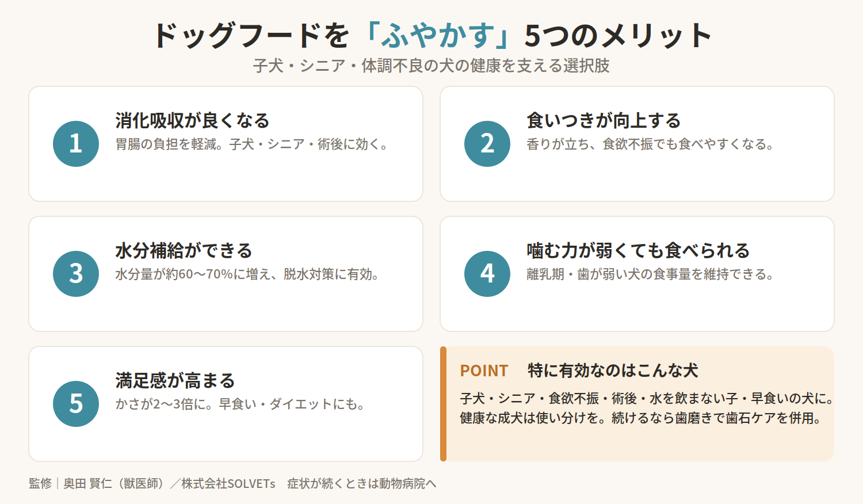
Task: Select the 消化吸収が良くなる heading
Action: (x=192, y=121)
